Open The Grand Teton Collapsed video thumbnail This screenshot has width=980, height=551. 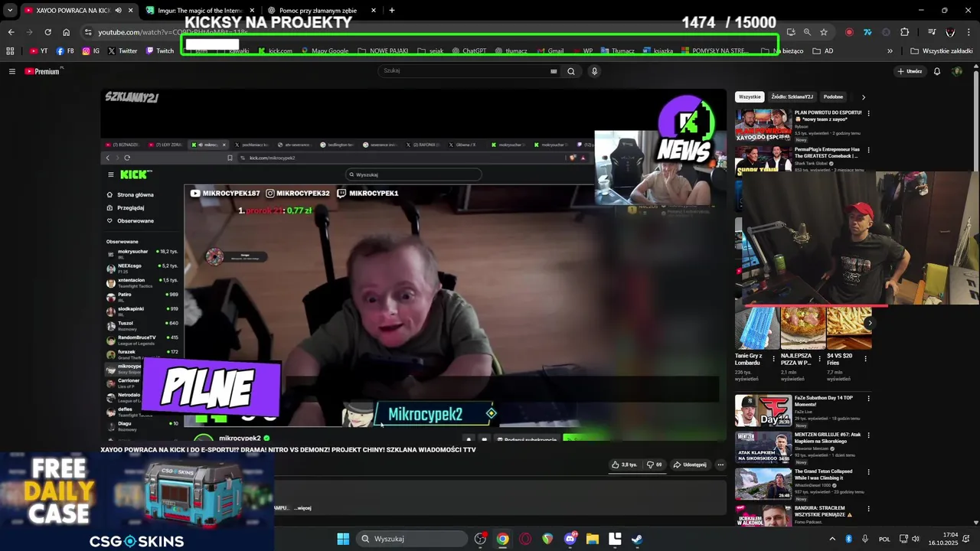click(763, 484)
